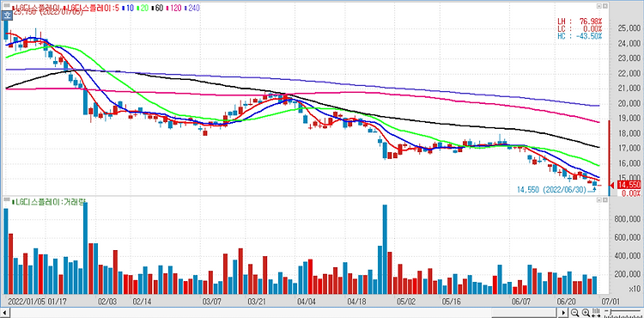Click the 800,000 volume axis label
The width and height of the screenshot is (644, 318).
pos(627,219)
